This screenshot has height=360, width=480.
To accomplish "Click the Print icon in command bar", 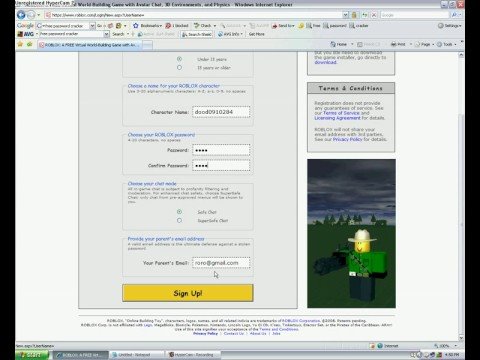I will pos(394,44).
